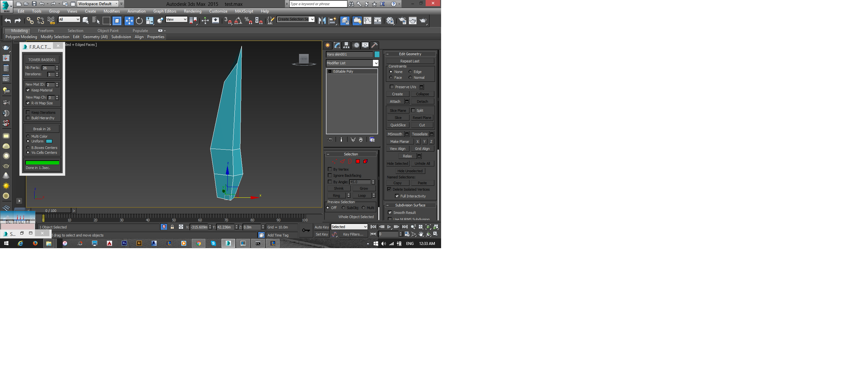
Task: Click the Render Production teapot
Action: pos(423,21)
